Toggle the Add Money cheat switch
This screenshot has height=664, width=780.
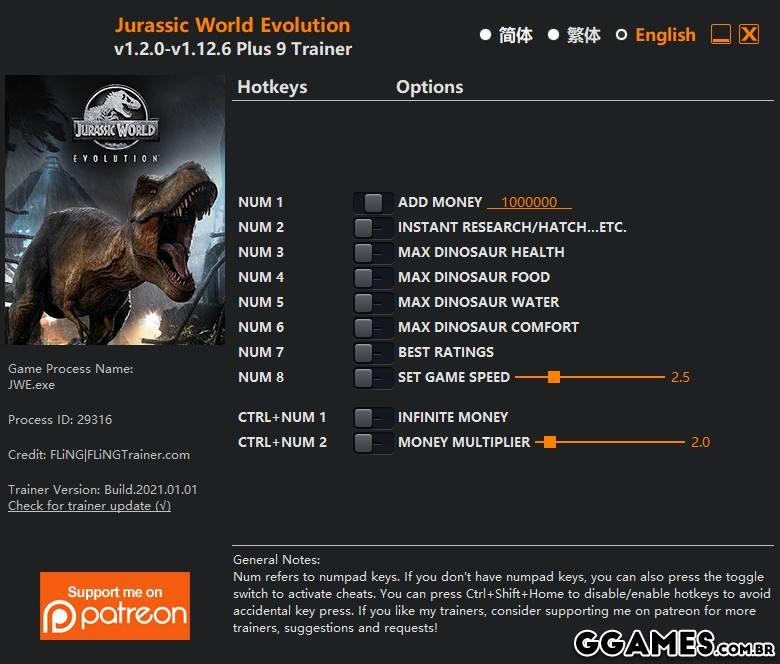[x=372, y=202]
